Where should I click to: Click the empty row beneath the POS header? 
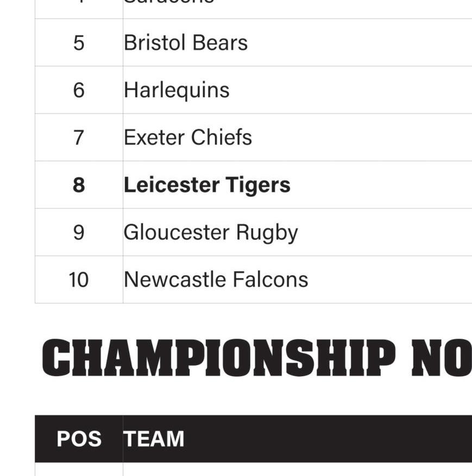click(79, 469)
